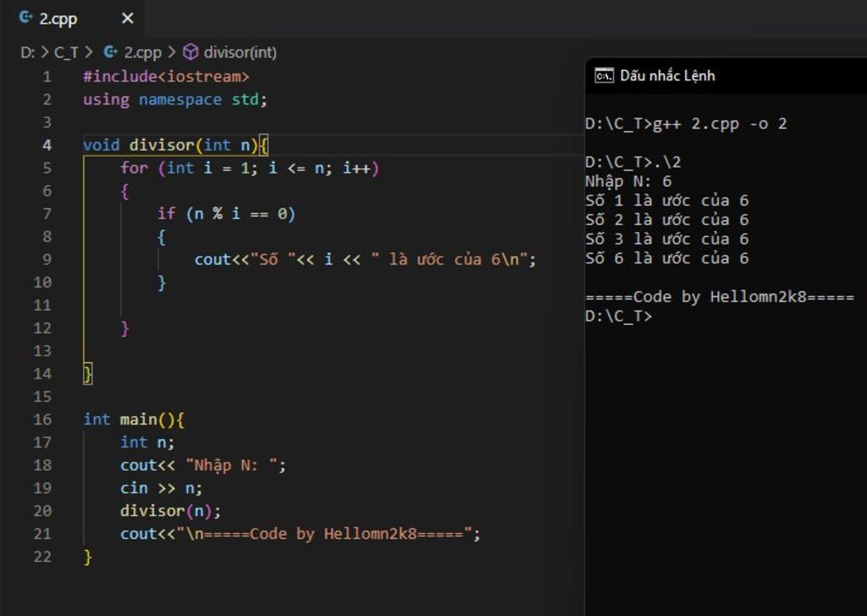Open the C_T folder breadcrumb

[66, 52]
